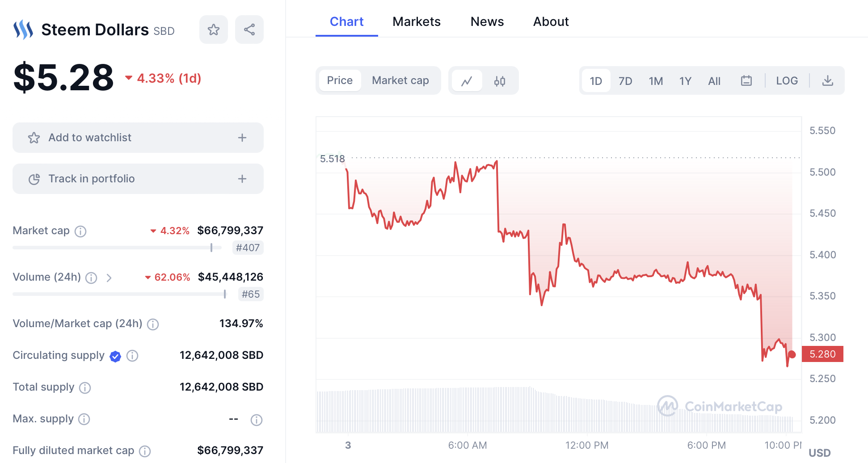Toggle the LOG scale option

click(x=787, y=81)
